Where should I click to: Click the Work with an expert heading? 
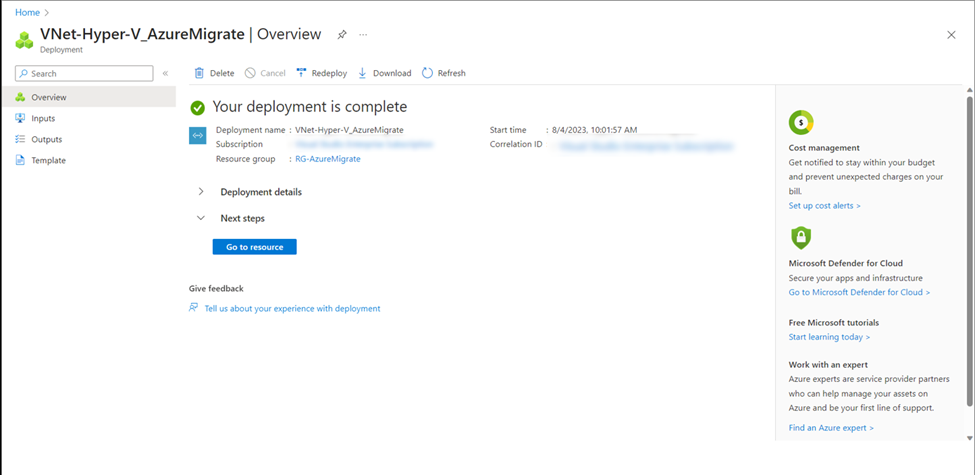828,365
